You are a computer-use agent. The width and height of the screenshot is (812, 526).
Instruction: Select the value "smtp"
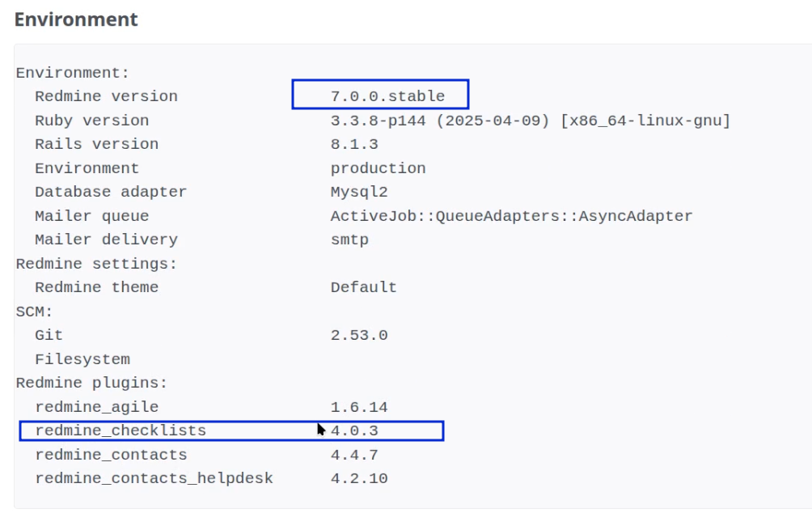coord(349,240)
